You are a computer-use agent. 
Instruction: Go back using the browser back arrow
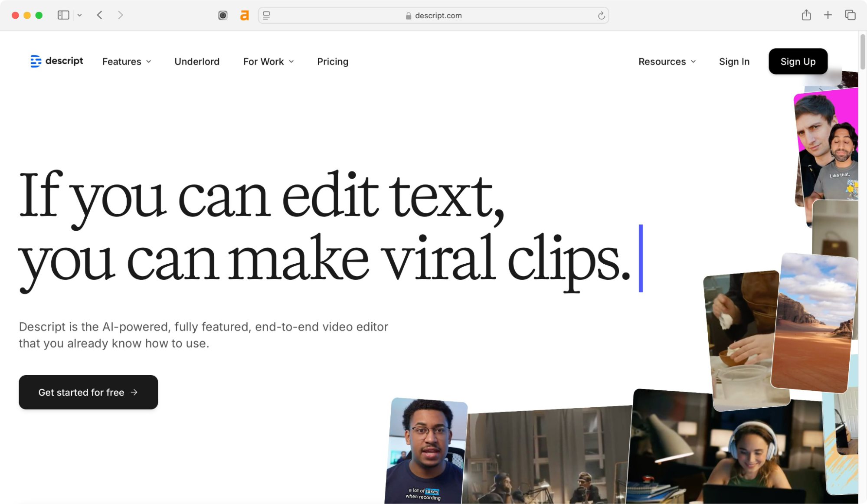click(x=99, y=15)
